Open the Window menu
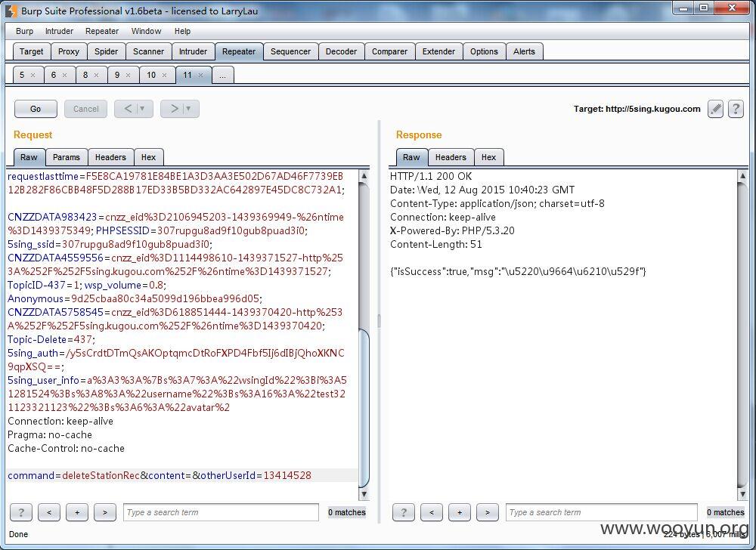This screenshot has width=756, height=550. tap(146, 31)
